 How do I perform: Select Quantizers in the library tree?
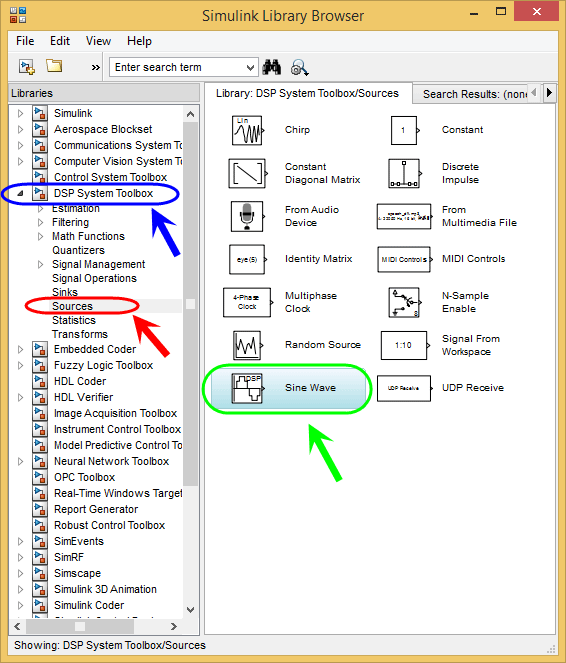pos(78,250)
